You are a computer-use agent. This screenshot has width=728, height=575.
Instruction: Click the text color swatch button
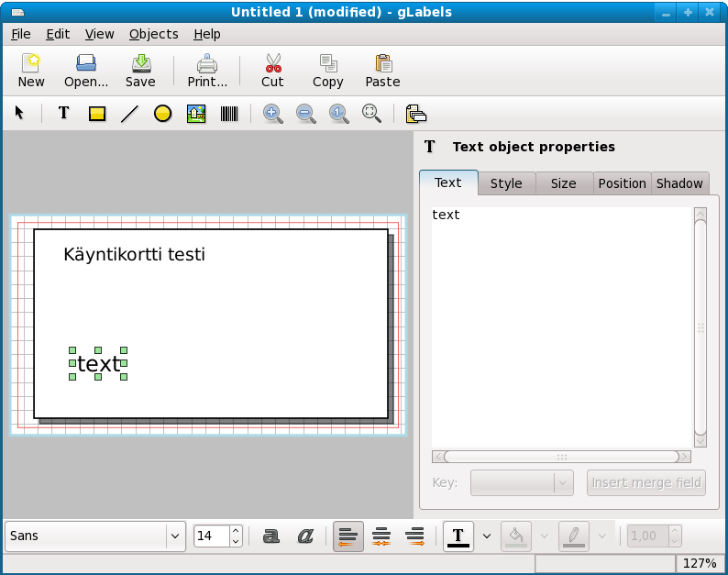pyautogui.click(x=458, y=536)
